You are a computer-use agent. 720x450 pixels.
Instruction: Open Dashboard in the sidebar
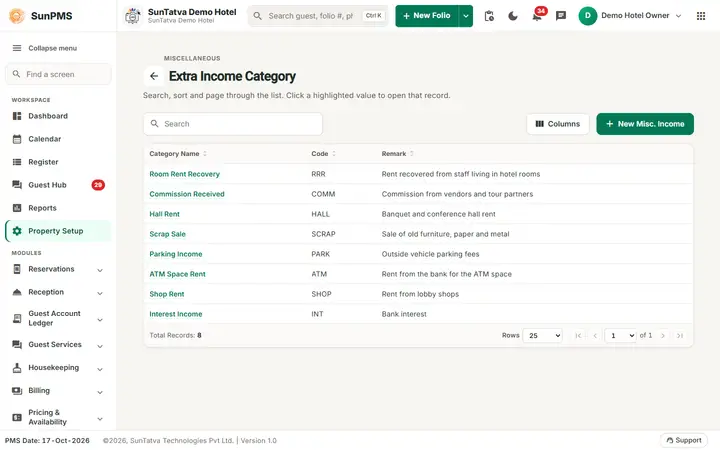(x=58, y=116)
